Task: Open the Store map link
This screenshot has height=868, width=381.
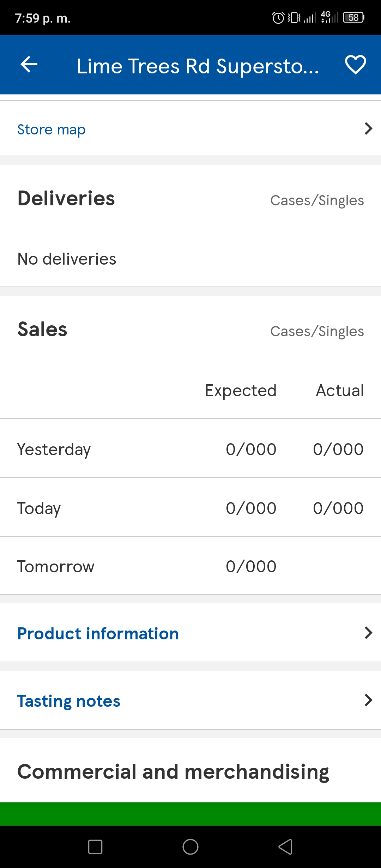Action: (x=52, y=129)
